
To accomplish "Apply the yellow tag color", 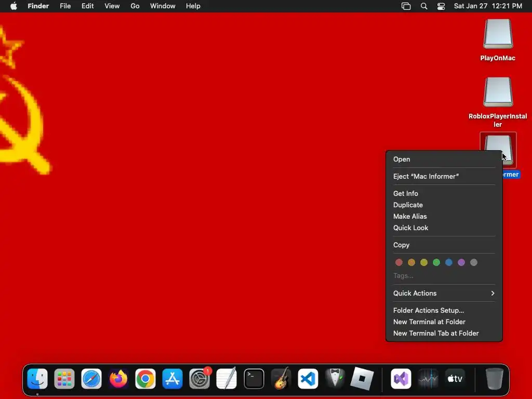I will coord(424,262).
